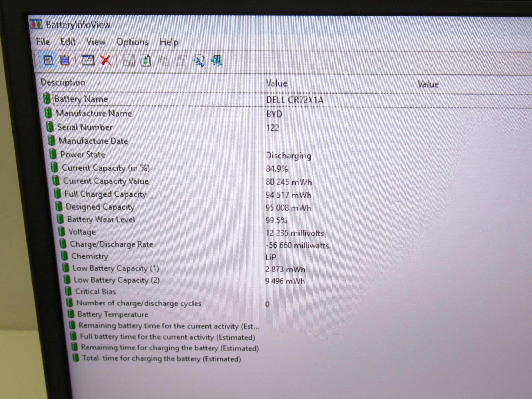Select the Power State row
The width and height of the screenshot is (532, 399).
click(x=290, y=155)
